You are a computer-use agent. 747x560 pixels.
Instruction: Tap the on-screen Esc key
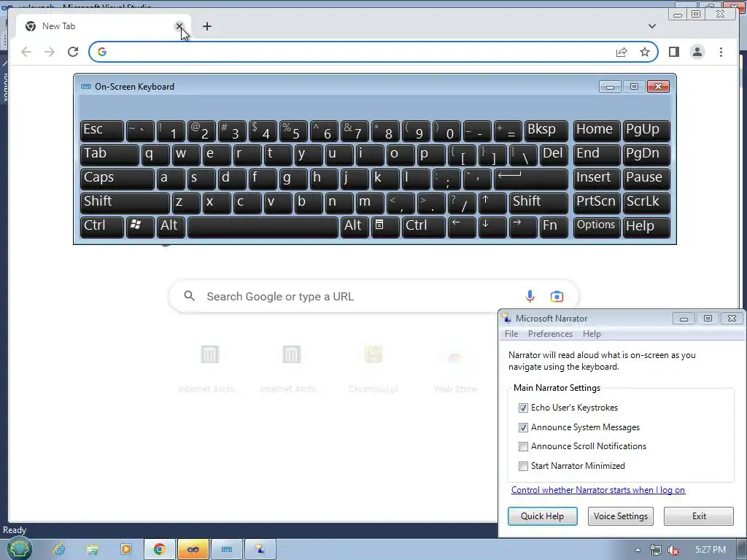pyautogui.click(x=102, y=131)
